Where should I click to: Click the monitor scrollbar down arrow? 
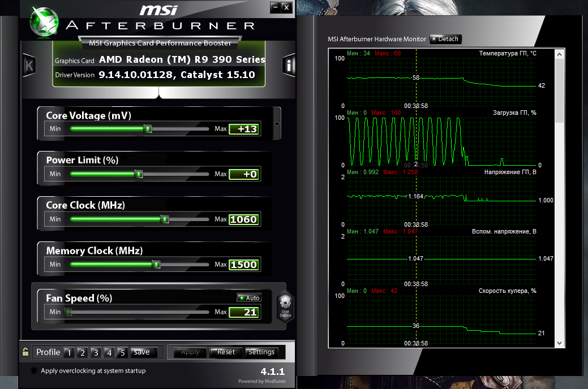560,343
